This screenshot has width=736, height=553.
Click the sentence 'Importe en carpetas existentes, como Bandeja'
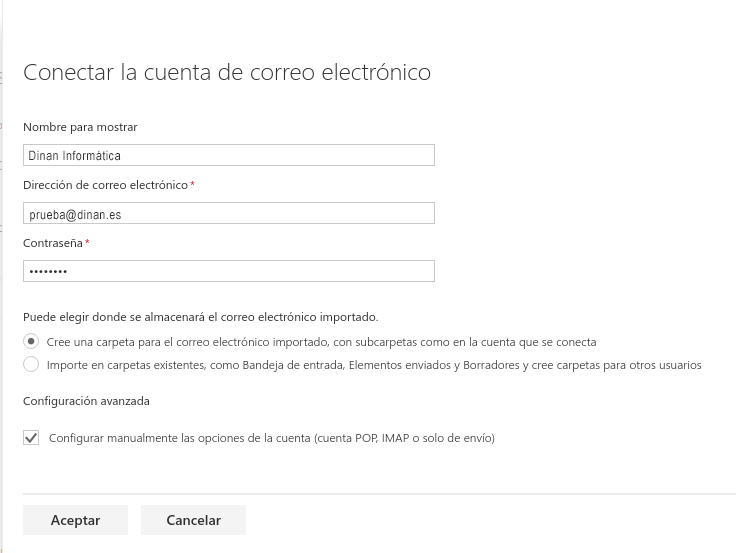point(374,365)
